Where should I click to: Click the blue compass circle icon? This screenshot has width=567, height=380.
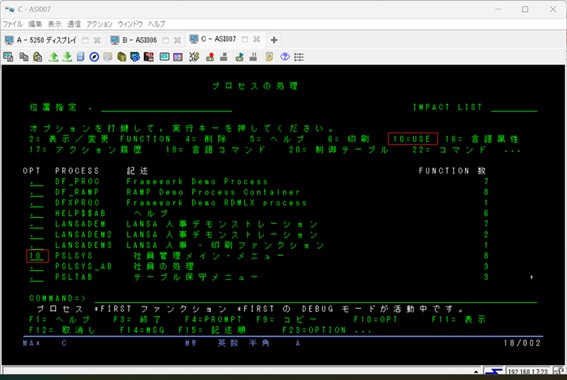coord(94,57)
